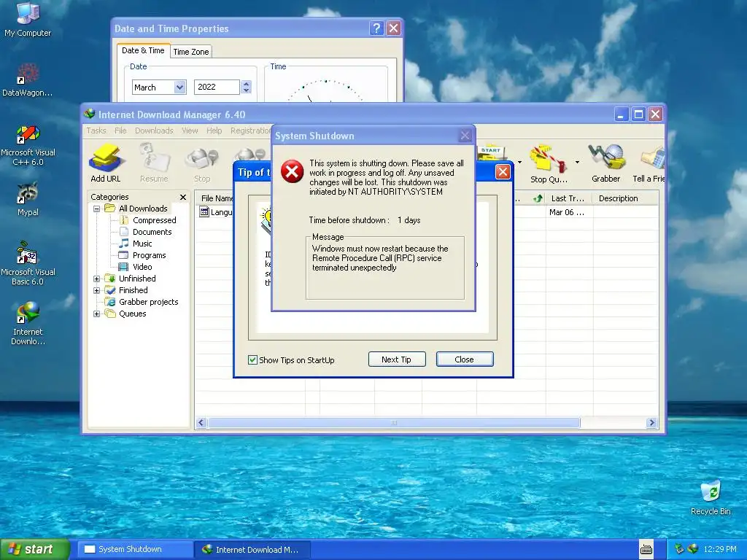Open Microsoft Visual C++ 6.0 shortcut
The height and width of the screenshot is (560, 747).
(28, 145)
